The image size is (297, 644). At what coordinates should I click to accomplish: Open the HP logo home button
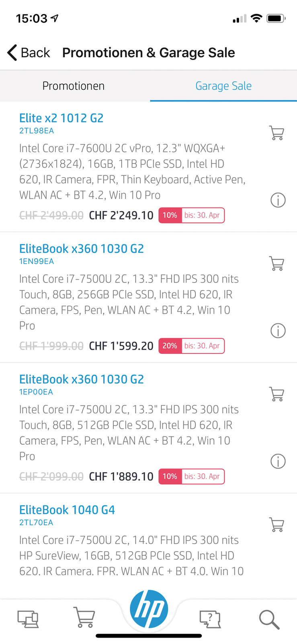(149, 609)
